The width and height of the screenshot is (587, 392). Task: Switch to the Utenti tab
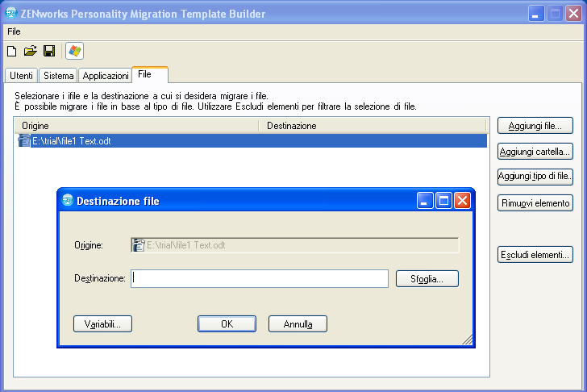[21, 76]
